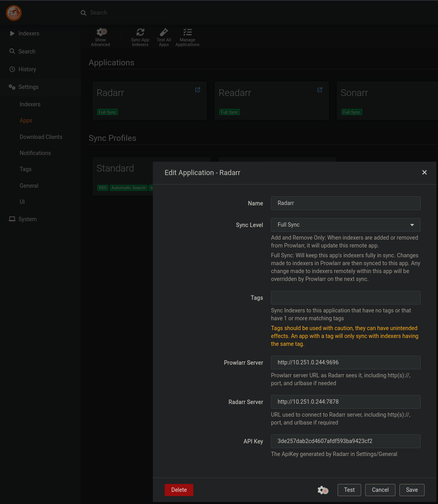Open the Standard sync profile card
This screenshot has height=504, width=438.
click(x=122, y=176)
